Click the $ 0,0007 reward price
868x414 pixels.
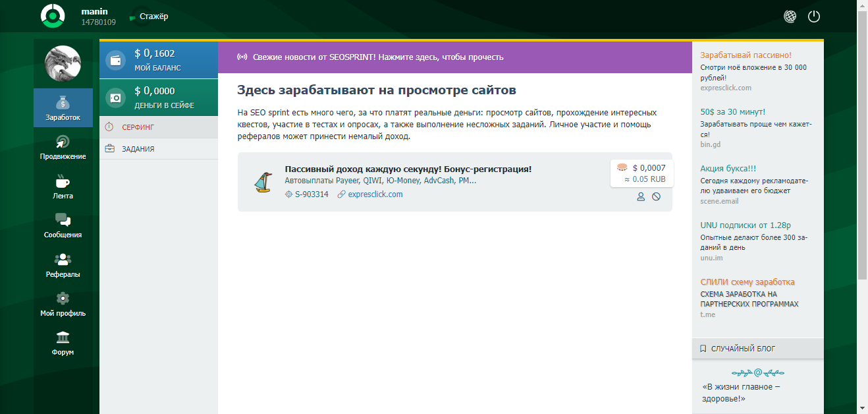point(649,168)
